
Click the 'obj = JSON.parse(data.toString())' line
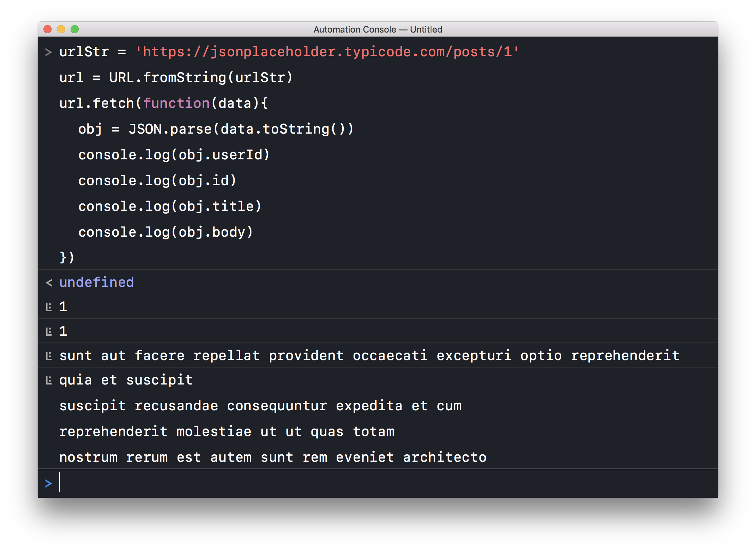(x=216, y=129)
